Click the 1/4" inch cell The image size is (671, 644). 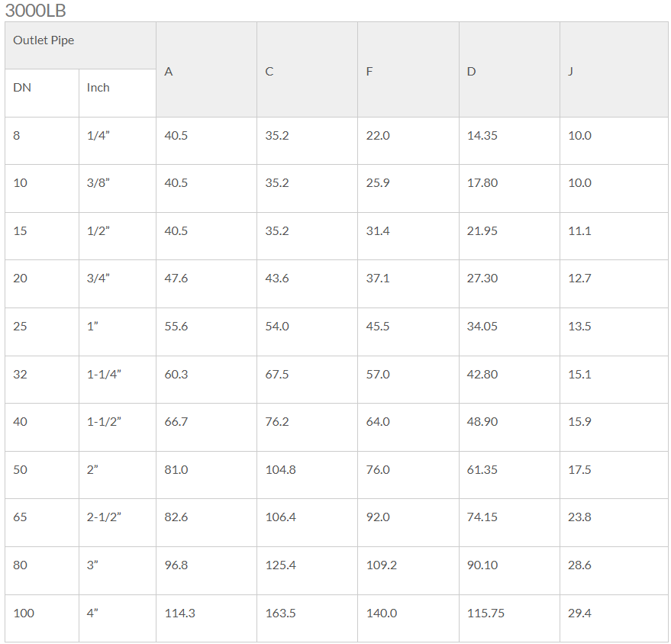coord(118,140)
